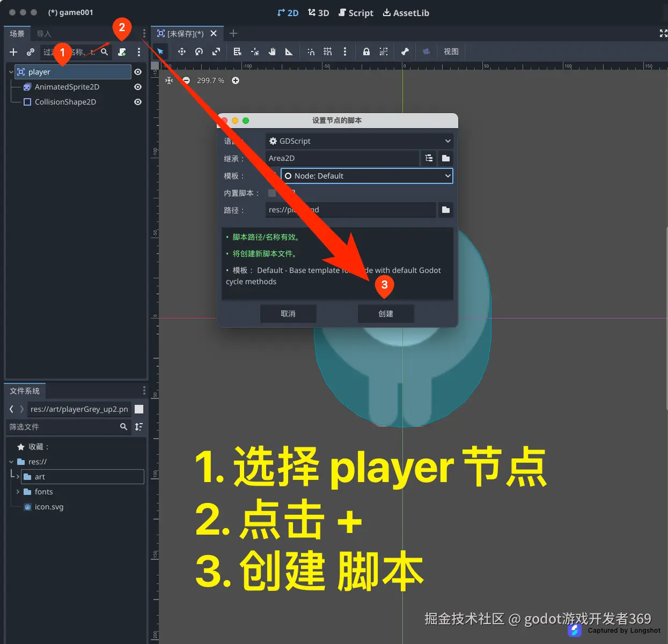Click the script path res:// input field
668x644 pixels.
351,210
